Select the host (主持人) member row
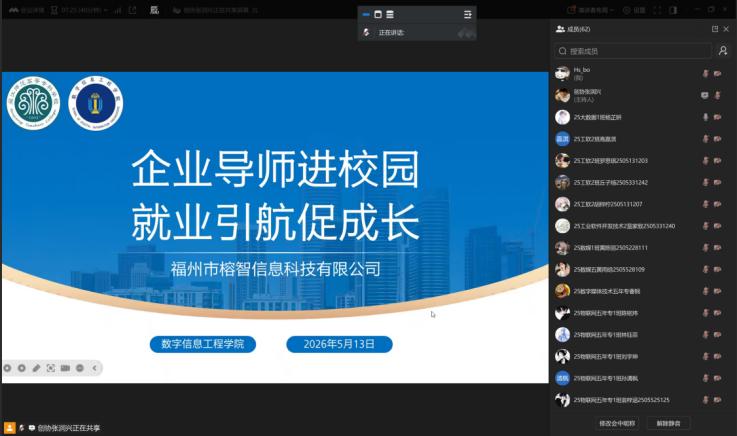 (641, 95)
